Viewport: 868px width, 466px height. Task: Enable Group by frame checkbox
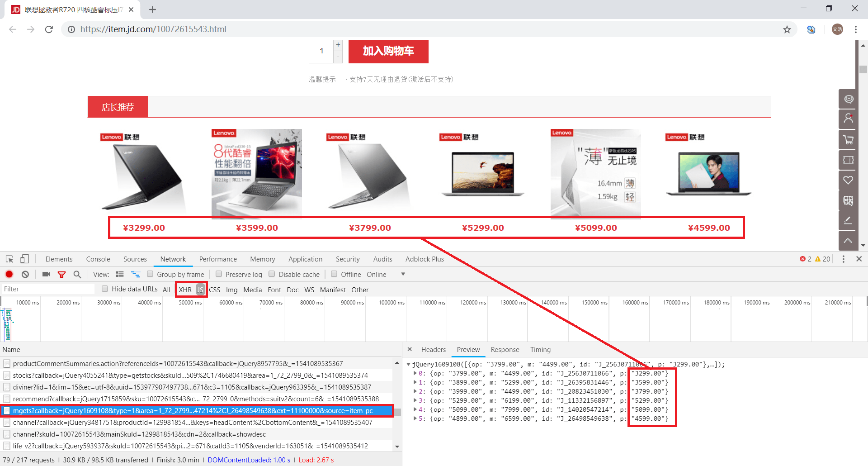[x=151, y=274]
